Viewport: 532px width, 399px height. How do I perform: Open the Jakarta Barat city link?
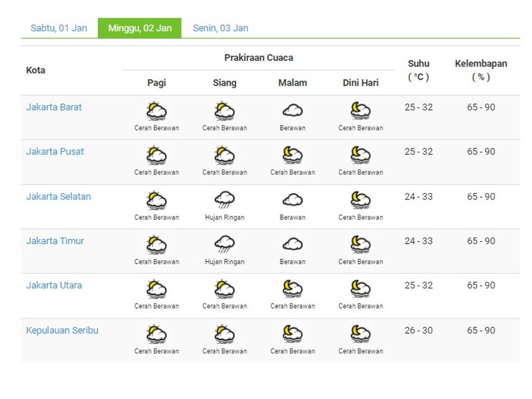[x=54, y=108]
